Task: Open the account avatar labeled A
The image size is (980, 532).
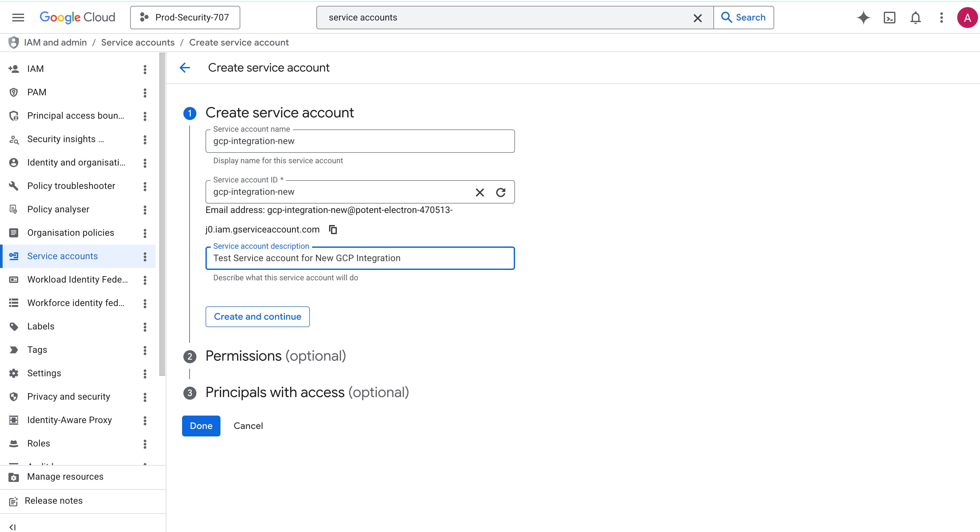Action: tap(967, 18)
